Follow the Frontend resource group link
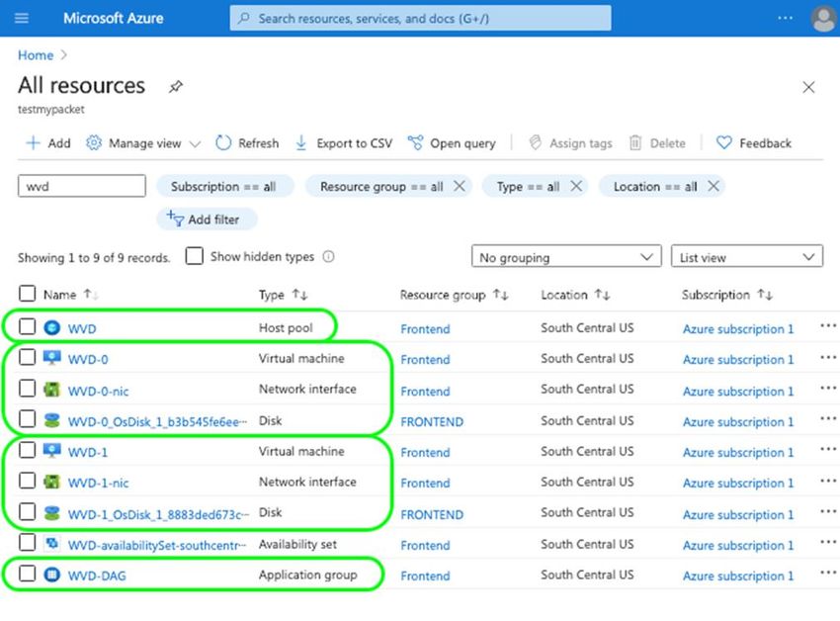The width and height of the screenshot is (840, 621). [x=425, y=329]
